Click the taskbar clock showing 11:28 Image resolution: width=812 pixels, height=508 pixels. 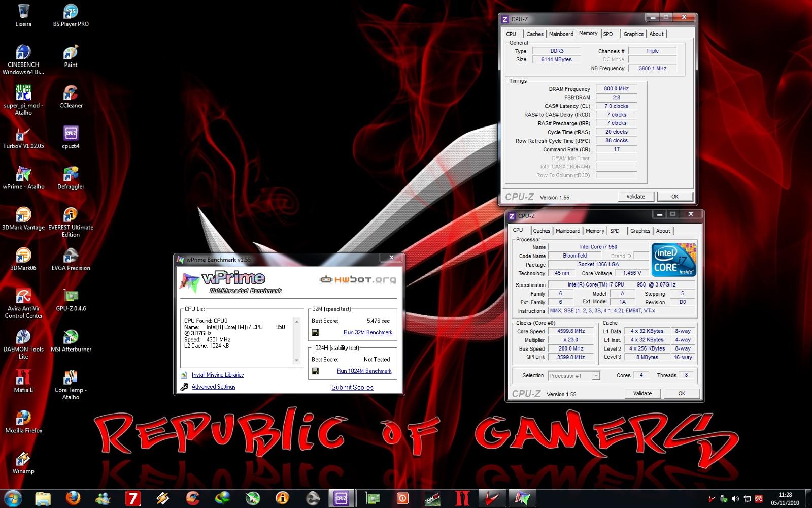785,498
